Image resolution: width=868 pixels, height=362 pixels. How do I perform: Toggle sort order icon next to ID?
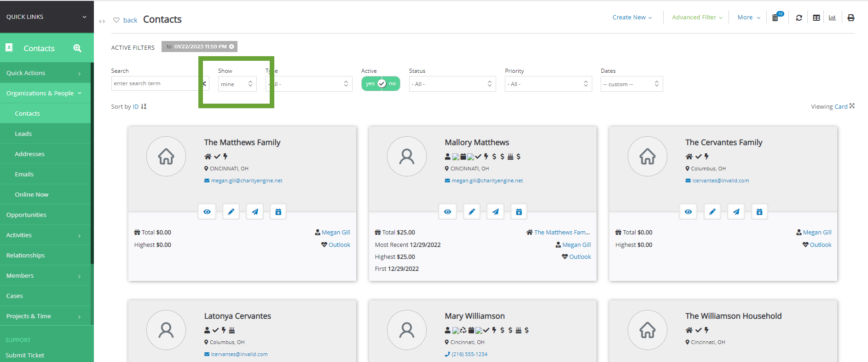tap(144, 106)
